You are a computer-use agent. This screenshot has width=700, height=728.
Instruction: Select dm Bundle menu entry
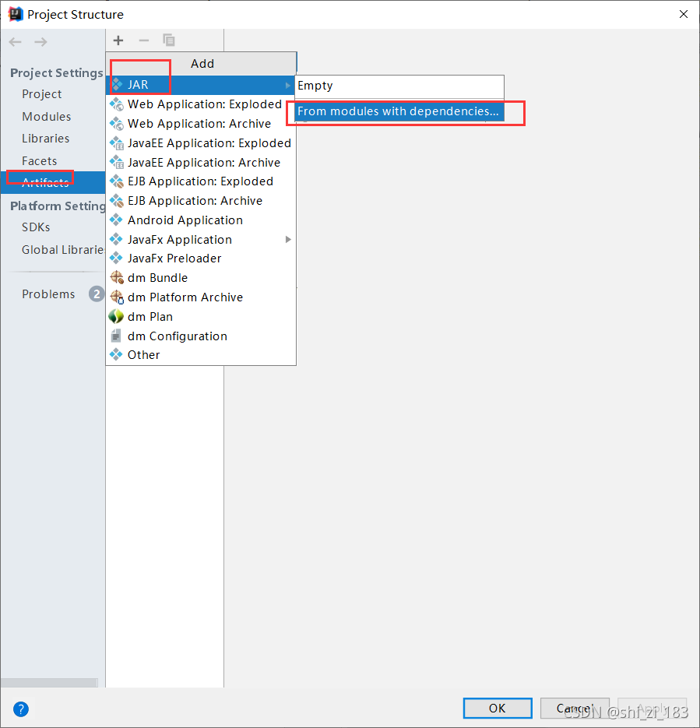point(201,278)
